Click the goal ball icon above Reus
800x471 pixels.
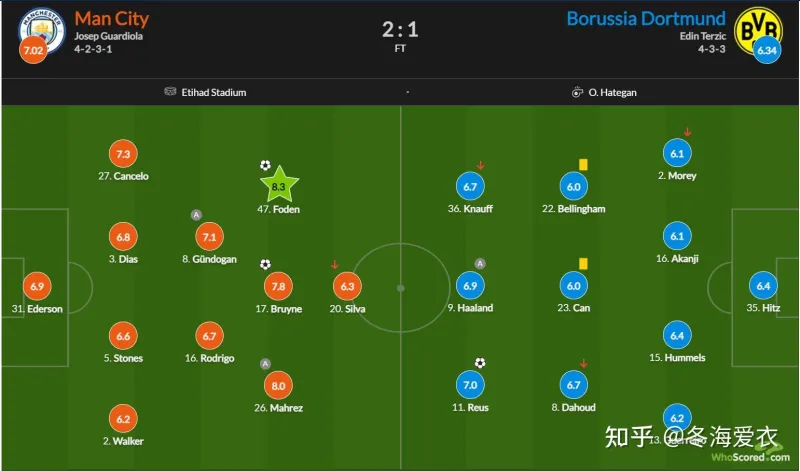[x=480, y=363]
